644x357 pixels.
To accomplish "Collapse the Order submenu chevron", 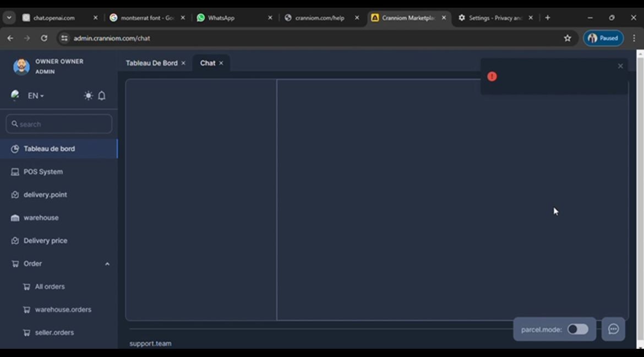I will 107,264.
